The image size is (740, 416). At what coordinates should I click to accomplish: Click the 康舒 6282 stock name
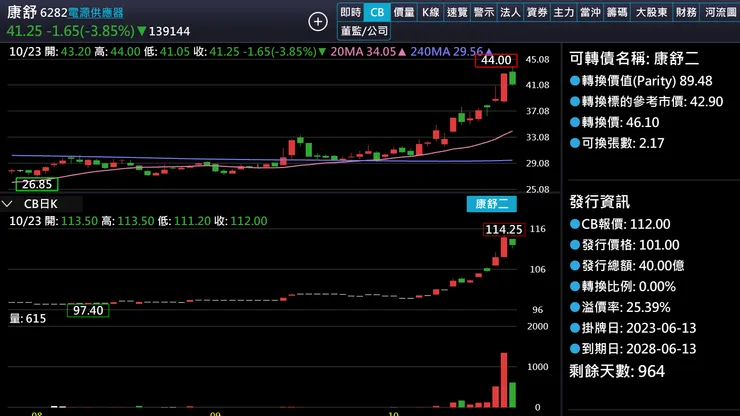click(37, 12)
